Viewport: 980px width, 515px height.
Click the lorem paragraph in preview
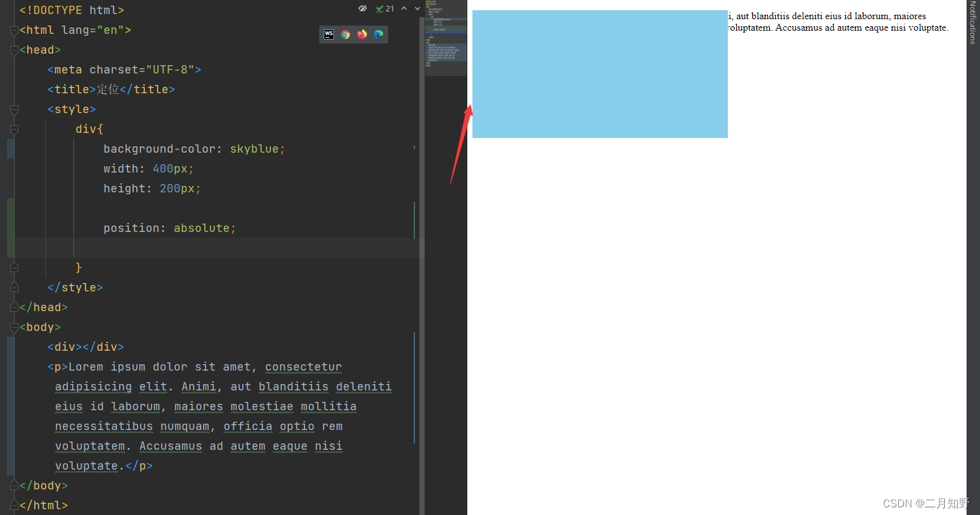(x=838, y=22)
